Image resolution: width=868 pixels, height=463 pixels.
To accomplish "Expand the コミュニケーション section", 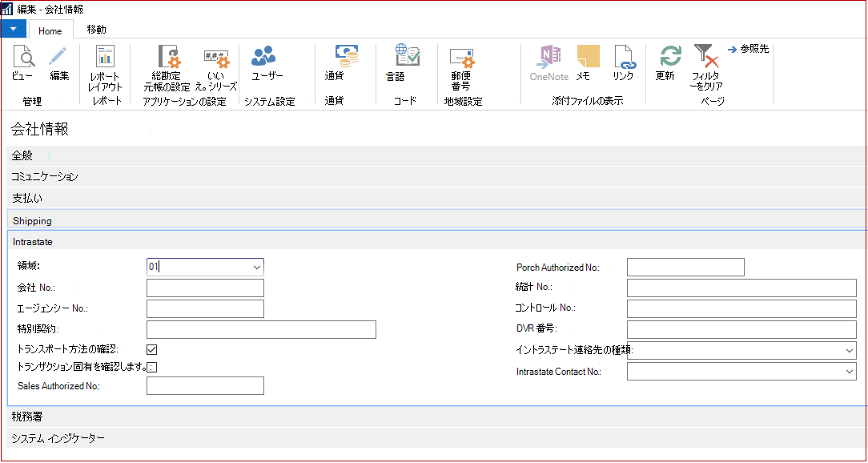I will pyautogui.click(x=436, y=177).
